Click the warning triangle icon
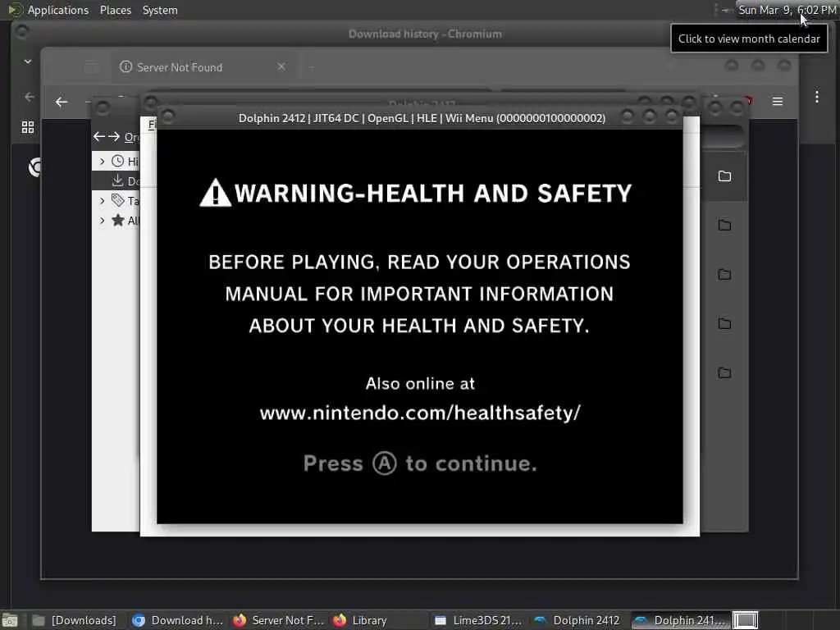 [x=215, y=193]
